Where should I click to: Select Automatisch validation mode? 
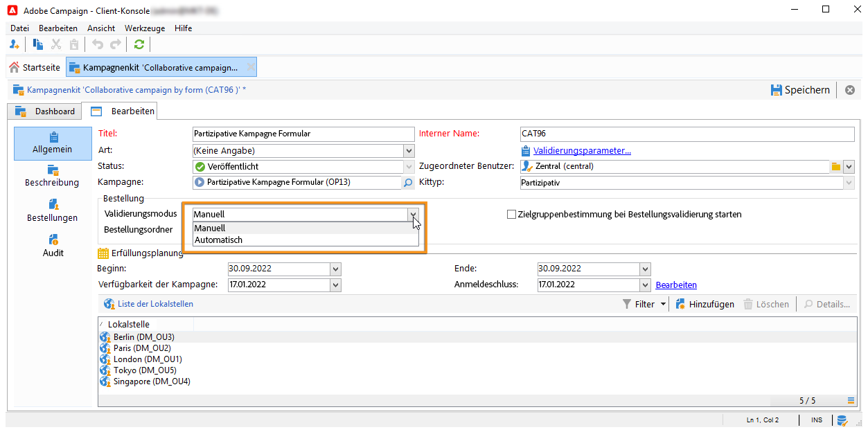point(305,240)
